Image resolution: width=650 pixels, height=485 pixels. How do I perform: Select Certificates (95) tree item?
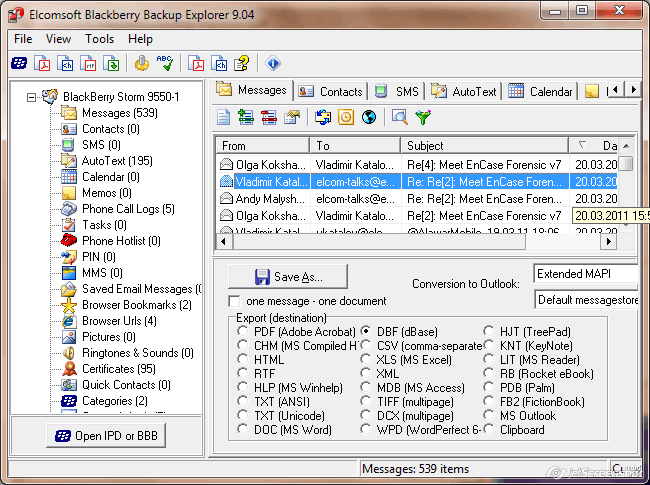119,369
